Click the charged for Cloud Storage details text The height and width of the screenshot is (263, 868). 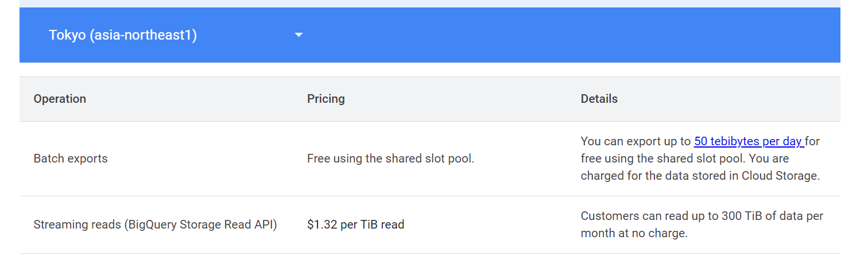(700, 176)
